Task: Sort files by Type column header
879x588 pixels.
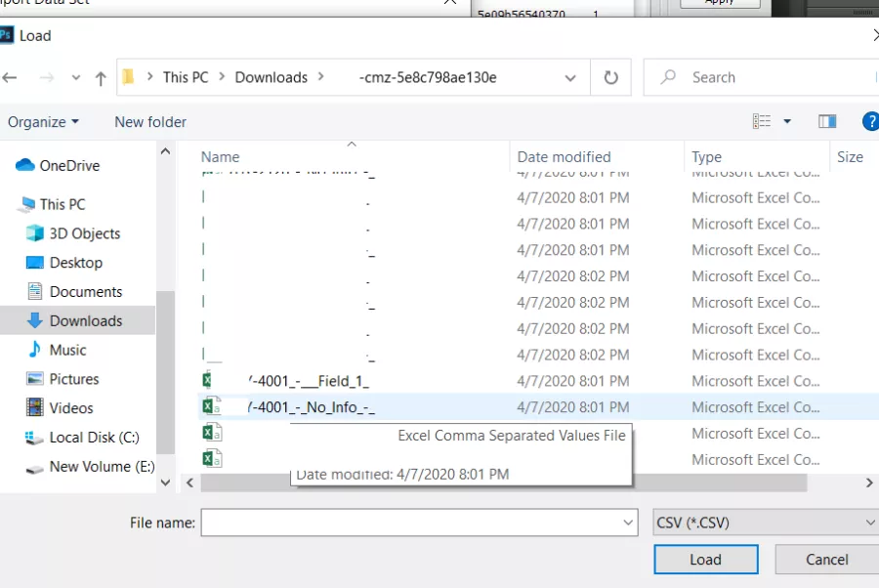Action: [x=706, y=156]
